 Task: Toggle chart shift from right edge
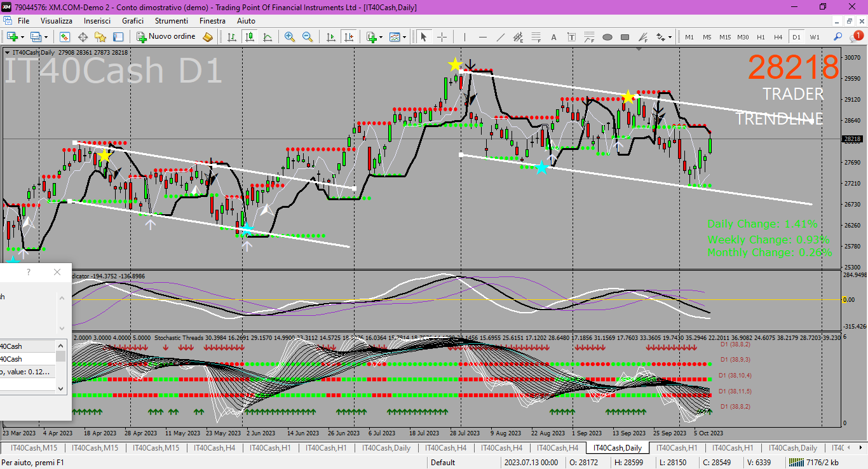point(348,37)
